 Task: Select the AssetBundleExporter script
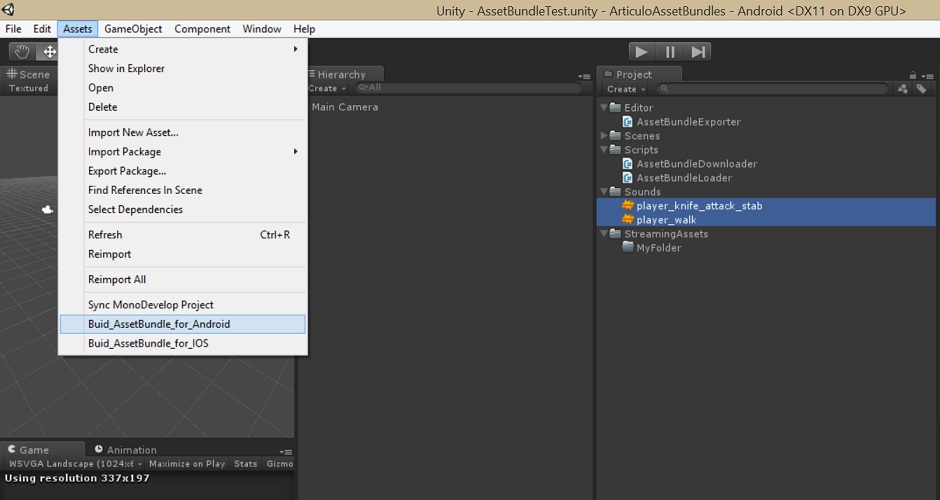click(688, 122)
